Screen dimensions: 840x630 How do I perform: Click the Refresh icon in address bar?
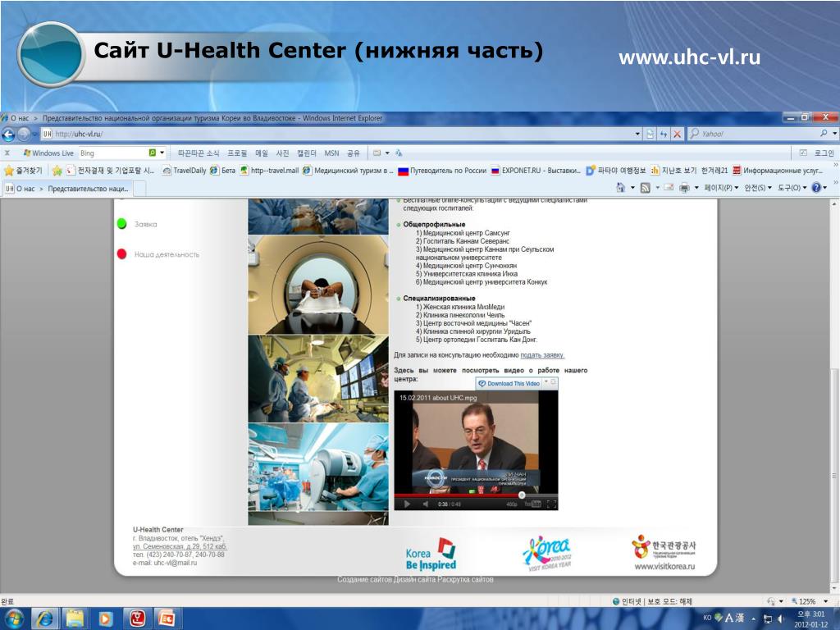pyautogui.click(x=663, y=134)
